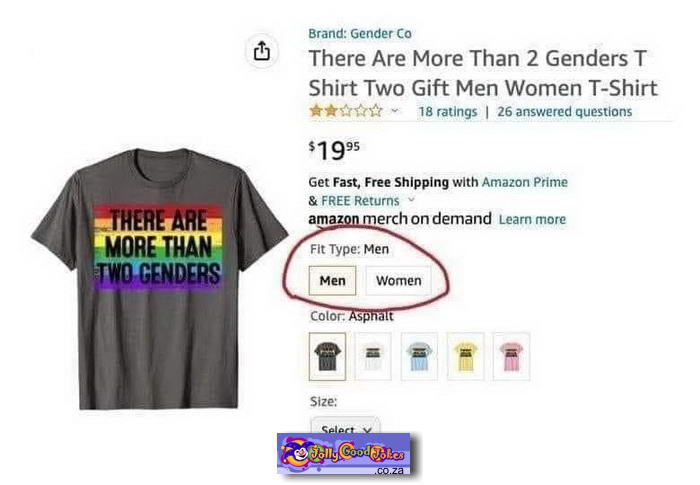This screenshot has height=485, width=700.
Task: Open the 18 ratings link
Action: 448,112
